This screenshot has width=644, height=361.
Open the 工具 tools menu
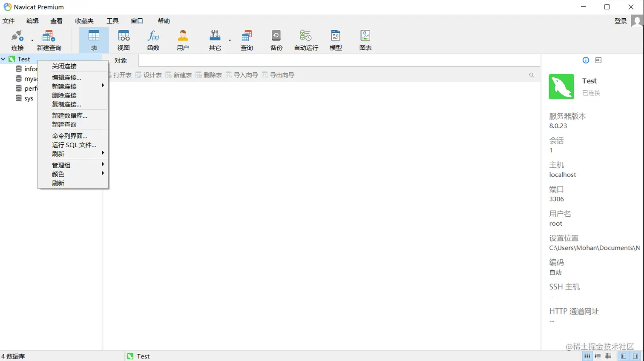112,21
